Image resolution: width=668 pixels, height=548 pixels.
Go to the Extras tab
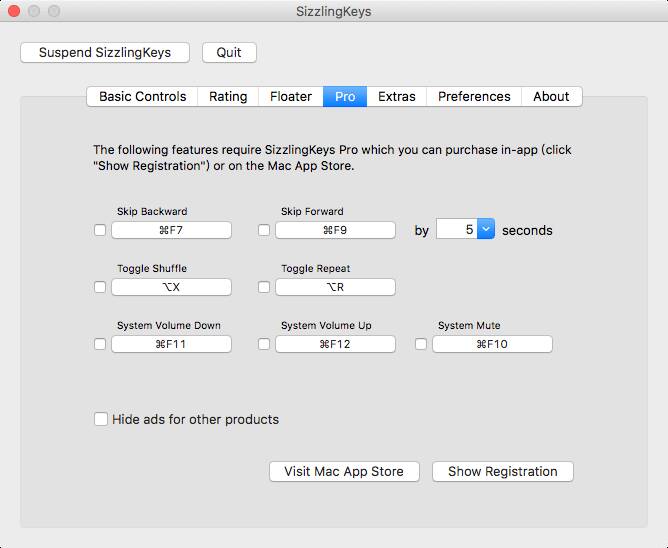(397, 96)
